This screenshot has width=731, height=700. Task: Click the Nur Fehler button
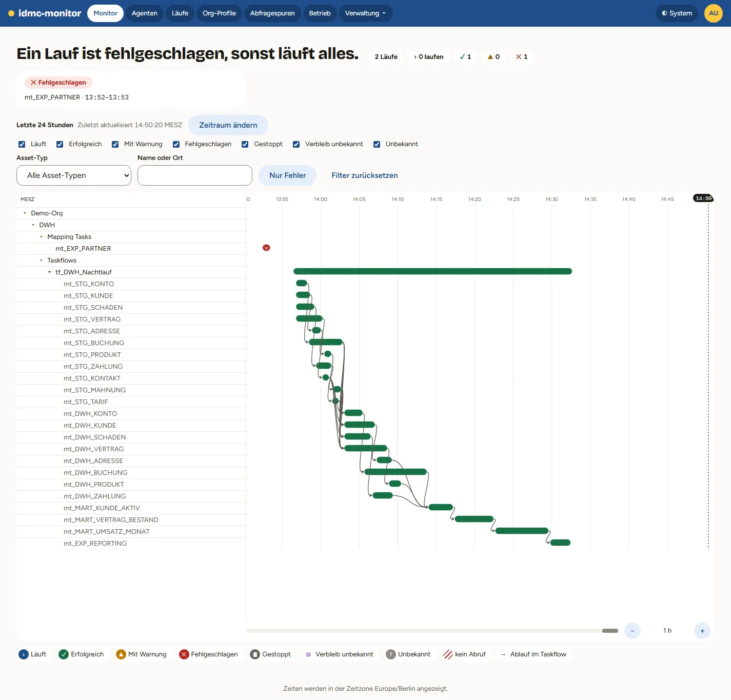[287, 175]
